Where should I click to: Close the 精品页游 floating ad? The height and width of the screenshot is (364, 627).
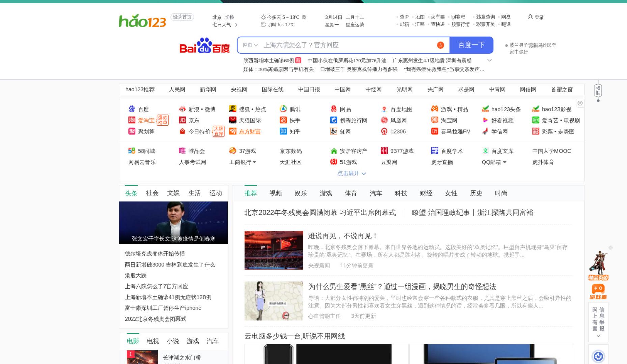pyautogui.click(x=610, y=248)
